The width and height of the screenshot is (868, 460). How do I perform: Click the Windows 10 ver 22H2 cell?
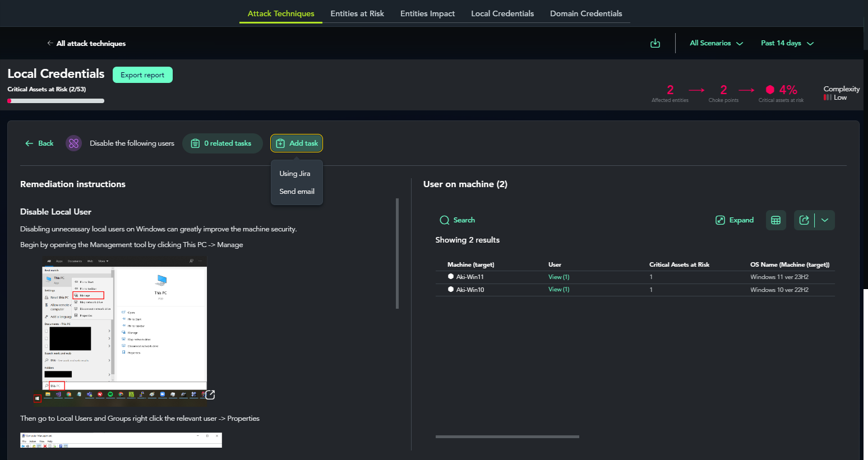coord(779,290)
